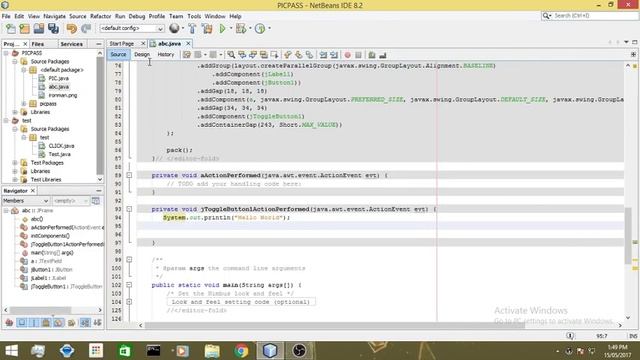This screenshot has height=360, width=640.
Task: Open the History view
Action: [x=166, y=54]
